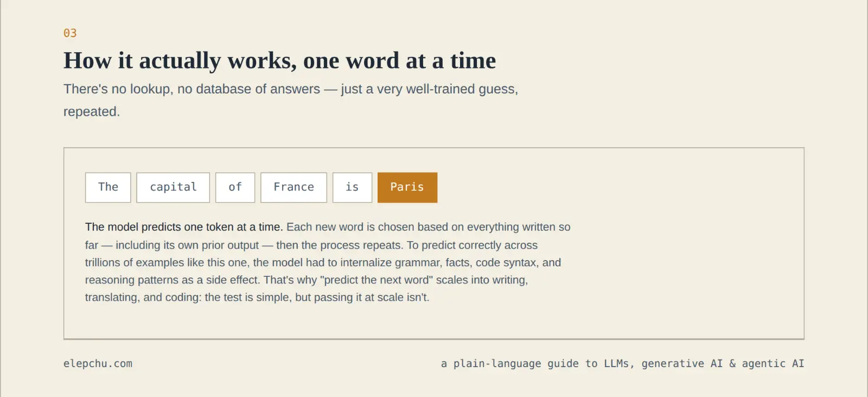Viewport: 868px width, 397px height.
Task: Click footer tagline about LLMs guide
Action: tap(622, 363)
